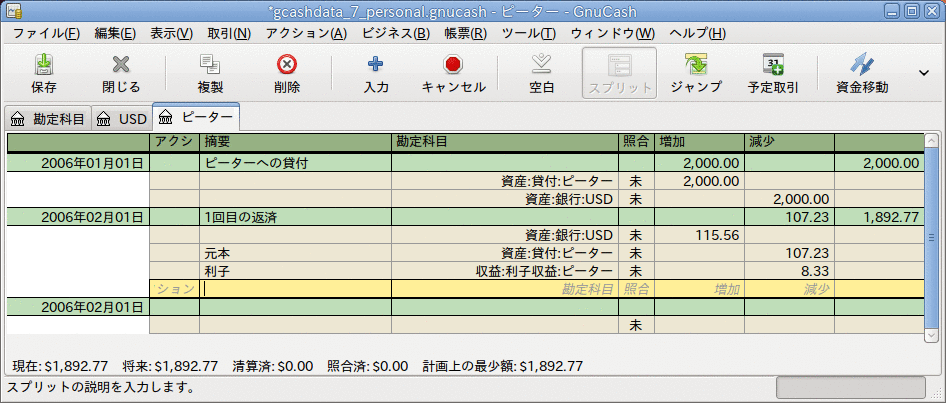Open the 予定取引 scheduled transaction tool
The width and height of the screenshot is (946, 403).
(x=772, y=74)
